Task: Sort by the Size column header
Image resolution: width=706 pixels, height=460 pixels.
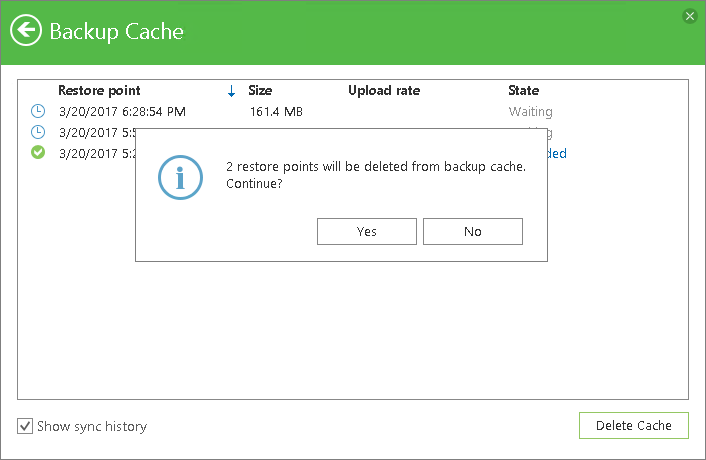Action: pyautogui.click(x=260, y=90)
